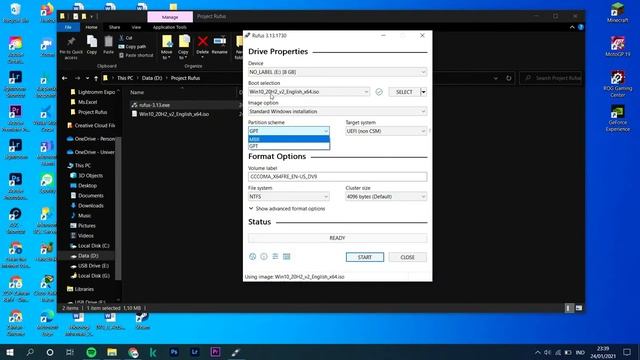Open Spotify from the taskbar
Screen dimensions: 640x360
pos(91,352)
